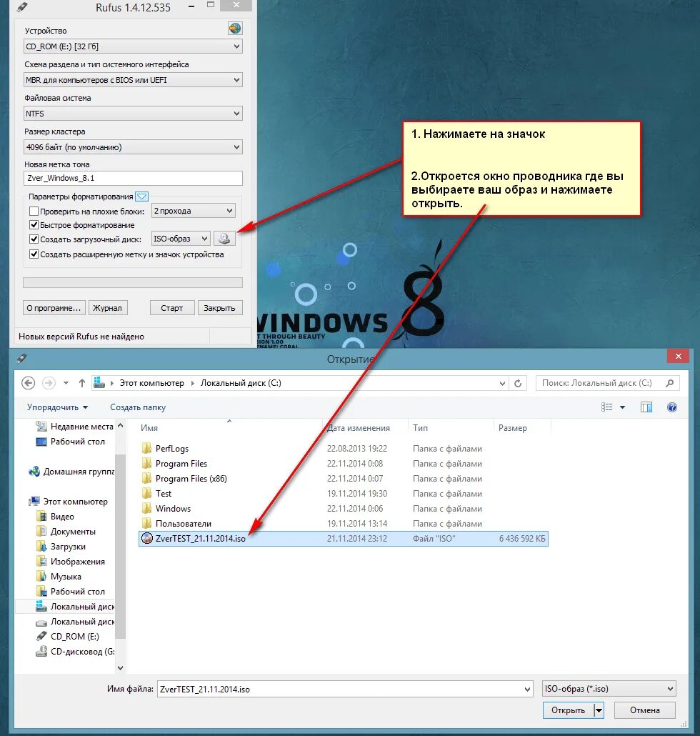Select Program Files (x86) folder
Viewport: 700px width, 736px height.
pos(191,478)
